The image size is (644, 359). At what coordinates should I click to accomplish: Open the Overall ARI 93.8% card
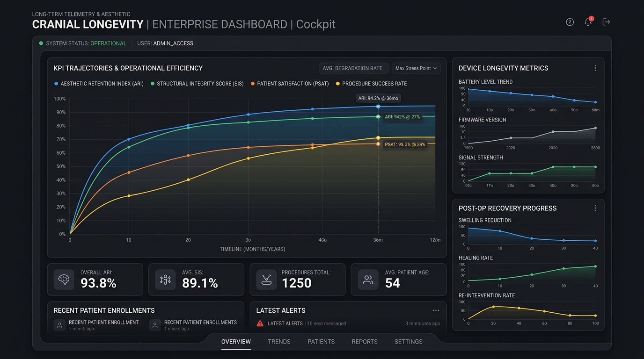click(95, 280)
